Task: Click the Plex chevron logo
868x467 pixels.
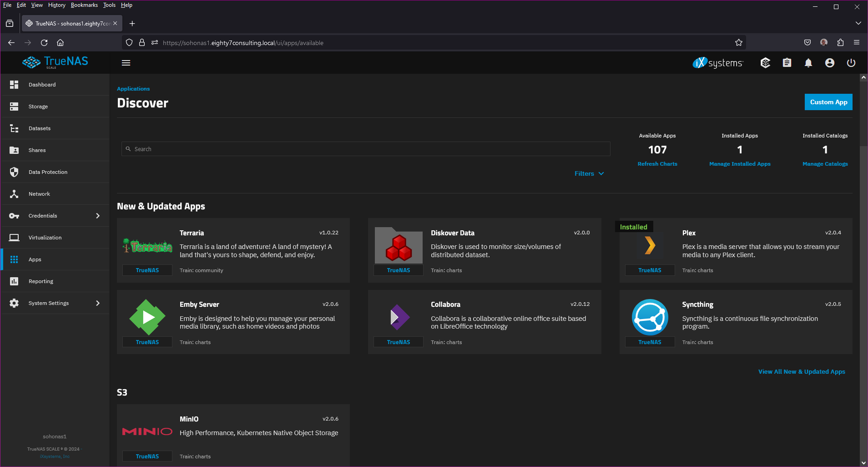Action: (x=650, y=246)
